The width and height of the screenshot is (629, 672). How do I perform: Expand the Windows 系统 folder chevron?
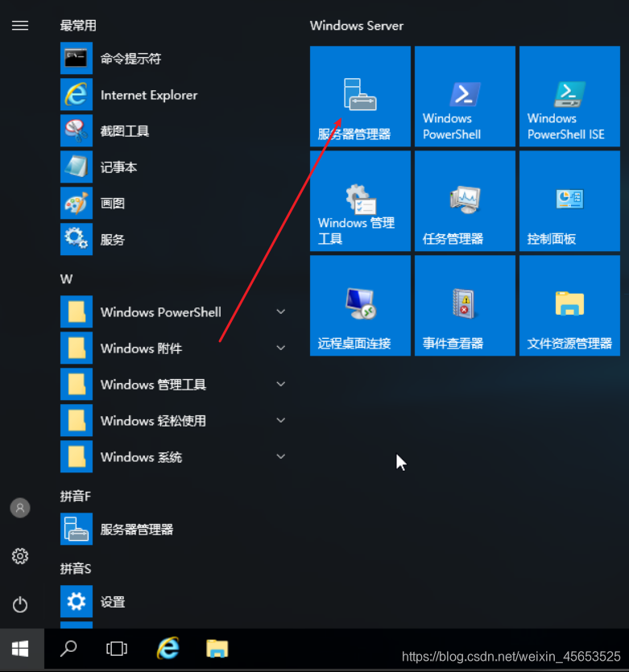281,456
